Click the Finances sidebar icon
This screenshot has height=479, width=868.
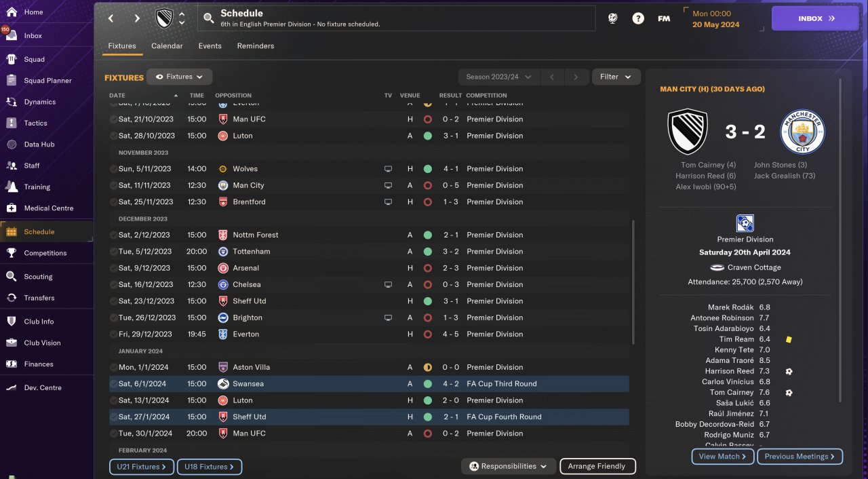(x=12, y=364)
